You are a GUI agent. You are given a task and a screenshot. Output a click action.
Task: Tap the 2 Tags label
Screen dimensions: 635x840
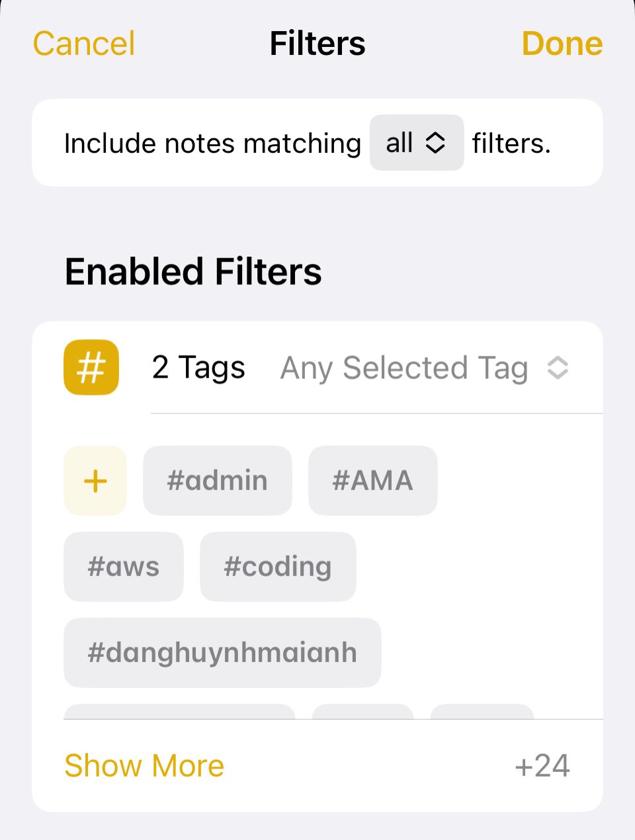(198, 368)
